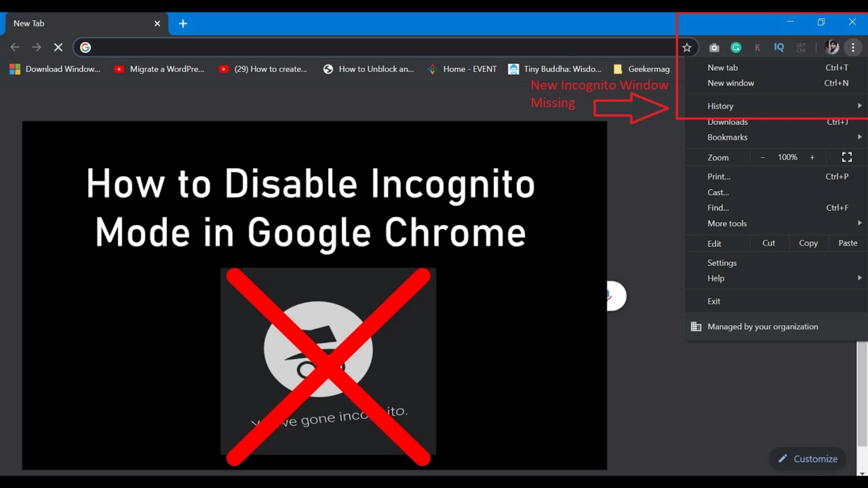Image resolution: width=868 pixels, height=488 pixels.
Task: Open a new tab with plus button
Action: [183, 23]
